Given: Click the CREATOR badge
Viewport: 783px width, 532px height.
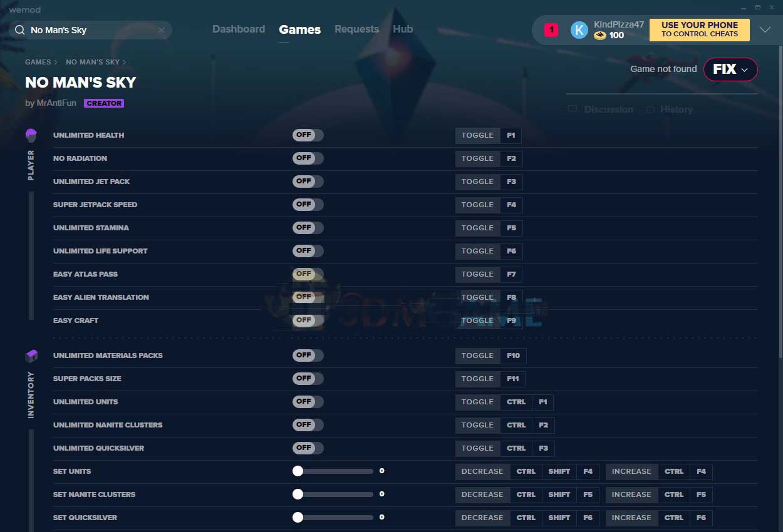Looking at the screenshot, I should click(x=104, y=103).
